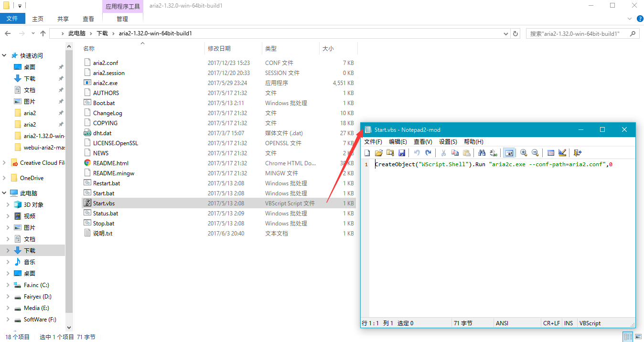Viewport: 644px width, 342px height.
Task: Toggle INS insert mode in status bar
Action: pyautogui.click(x=569, y=323)
